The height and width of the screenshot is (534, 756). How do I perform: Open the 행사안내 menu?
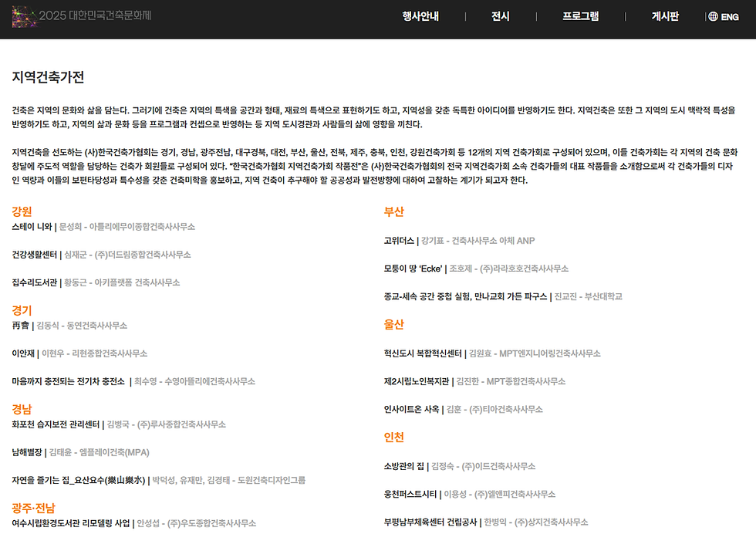click(420, 16)
